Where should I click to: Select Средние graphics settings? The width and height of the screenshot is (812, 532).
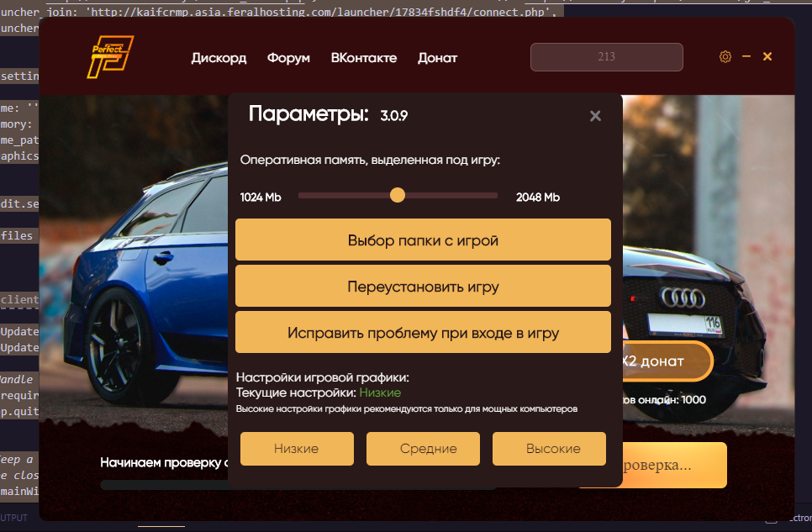click(423, 449)
